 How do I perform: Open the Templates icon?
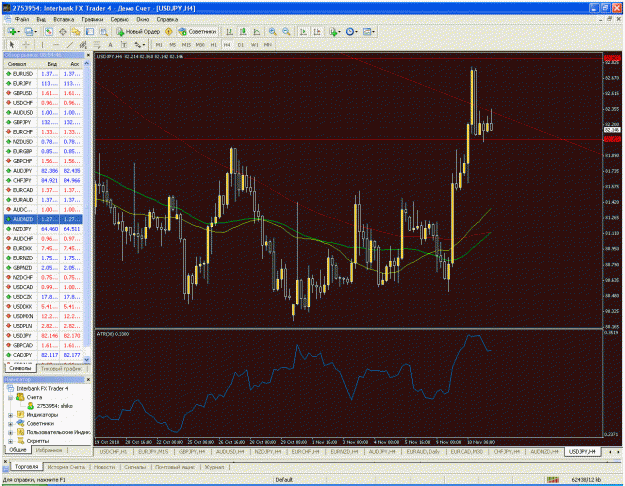coord(368,31)
